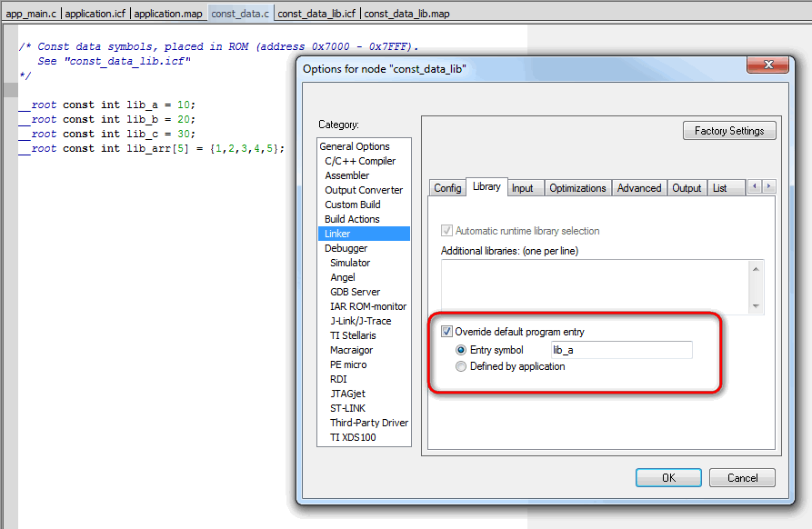Screen dimensions: 812x529
Task: Click the Entry symbol text field
Action: [x=621, y=350]
